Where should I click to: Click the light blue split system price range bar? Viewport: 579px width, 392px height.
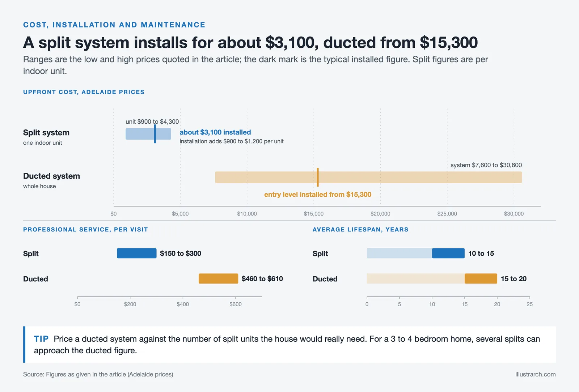pos(148,134)
